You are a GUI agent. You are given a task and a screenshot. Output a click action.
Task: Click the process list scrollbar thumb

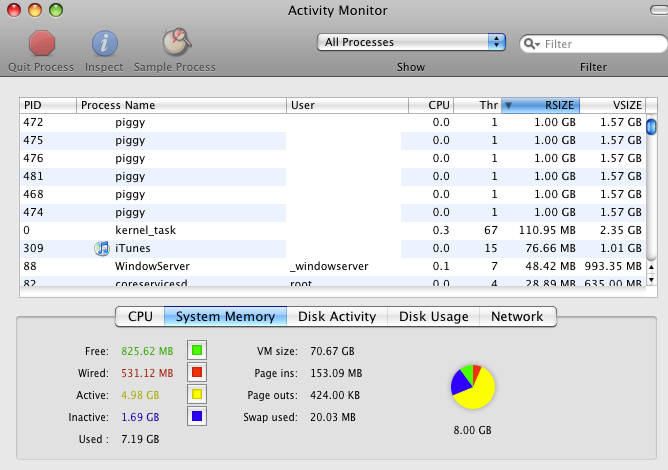coord(651,127)
